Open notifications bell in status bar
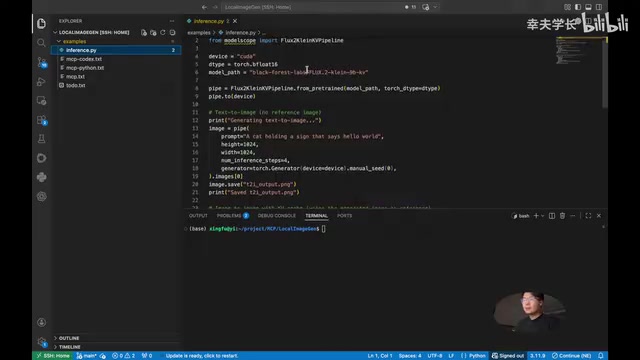This screenshot has width=640, height=360. click(x=600, y=356)
